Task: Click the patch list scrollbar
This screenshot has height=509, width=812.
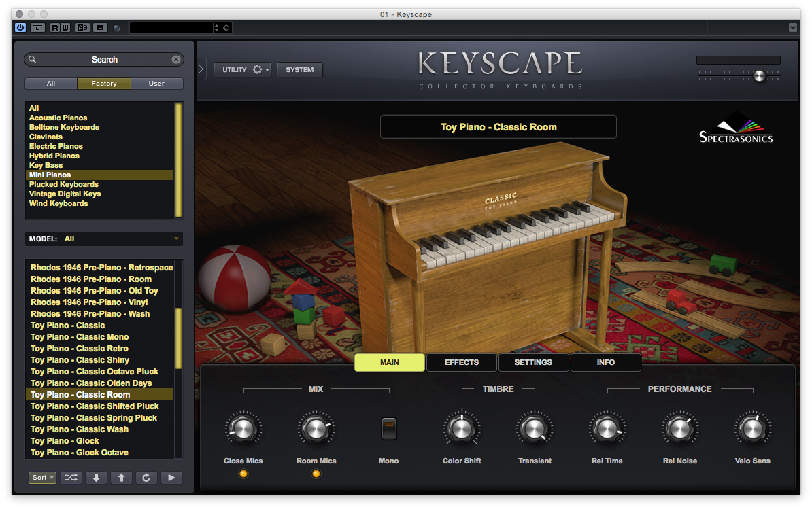Action: click(179, 338)
